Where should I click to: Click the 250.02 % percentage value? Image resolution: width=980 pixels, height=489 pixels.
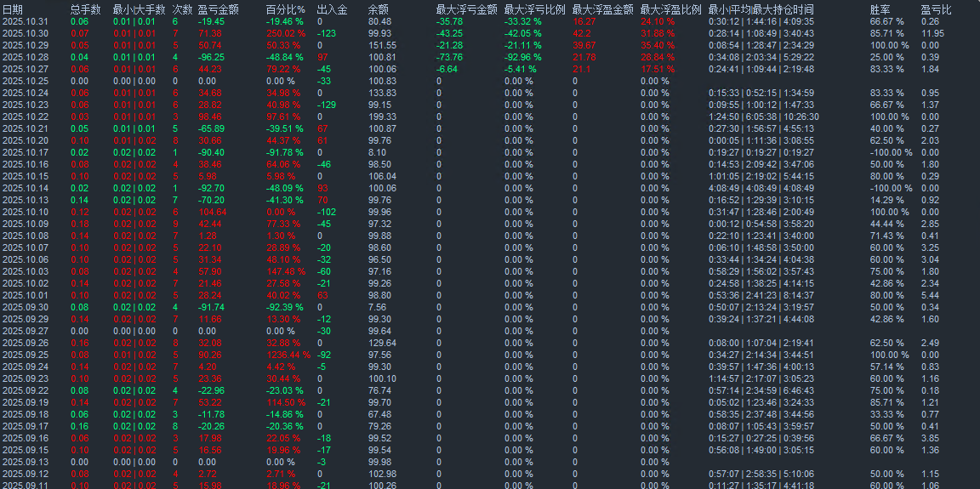285,33
